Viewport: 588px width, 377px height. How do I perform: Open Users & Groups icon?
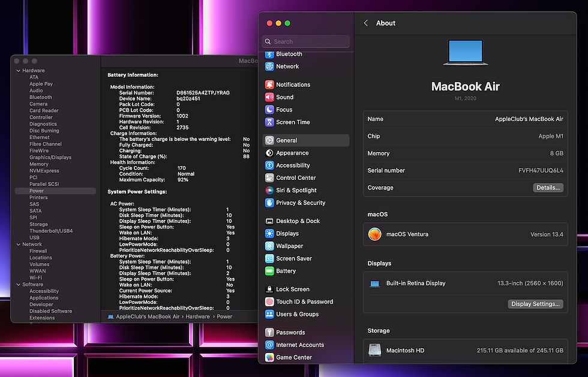click(269, 314)
